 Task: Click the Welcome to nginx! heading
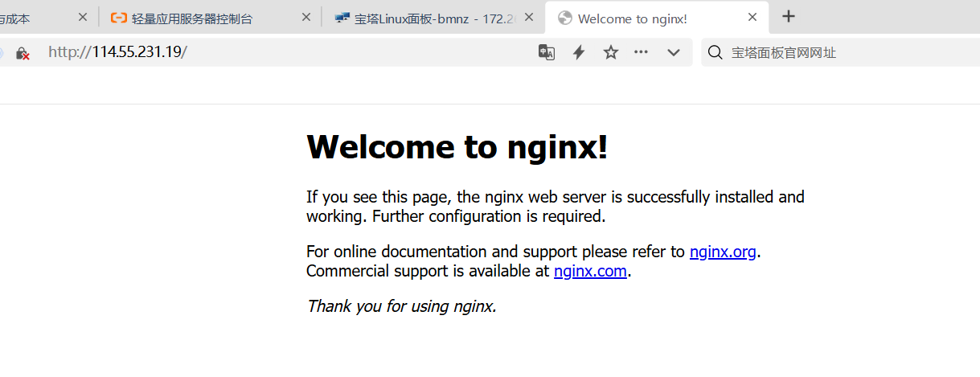457,147
